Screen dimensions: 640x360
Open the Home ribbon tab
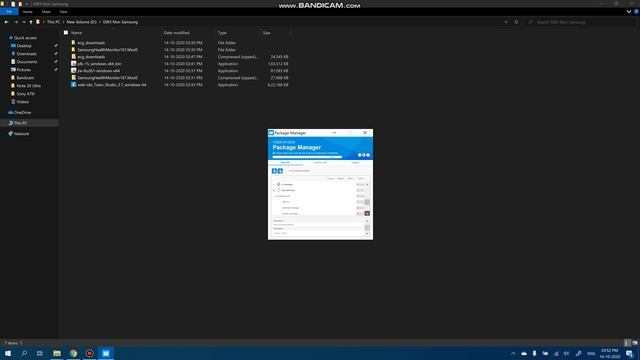(28, 12)
